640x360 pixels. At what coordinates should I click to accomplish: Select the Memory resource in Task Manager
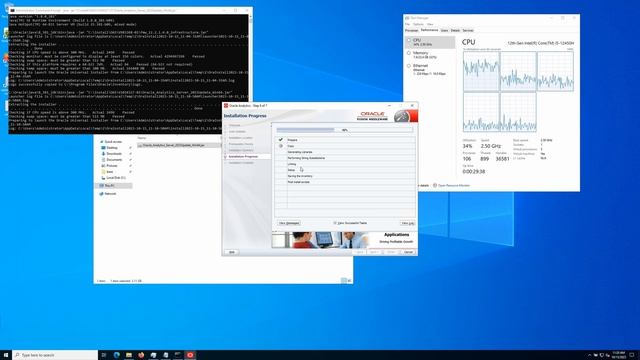(430, 55)
